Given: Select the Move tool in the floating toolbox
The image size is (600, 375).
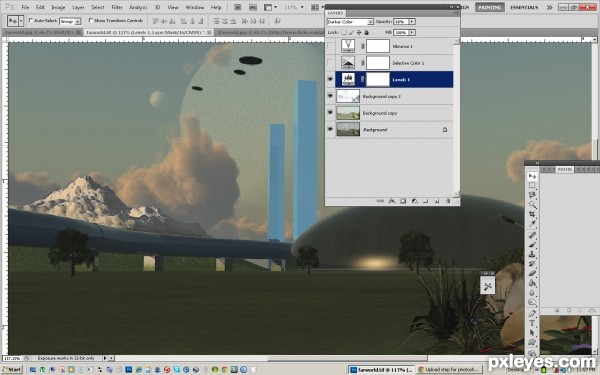Looking at the screenshot, I should click(x=532, y=176).
